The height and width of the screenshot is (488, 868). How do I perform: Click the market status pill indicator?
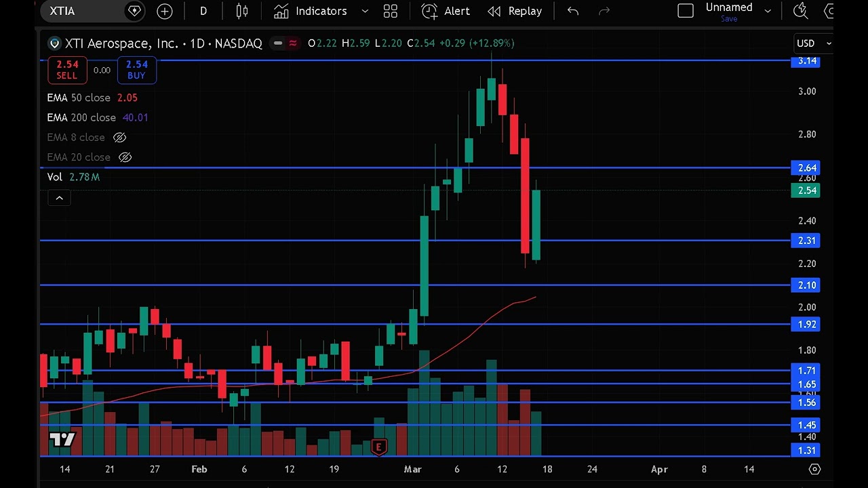coord(277,43)
